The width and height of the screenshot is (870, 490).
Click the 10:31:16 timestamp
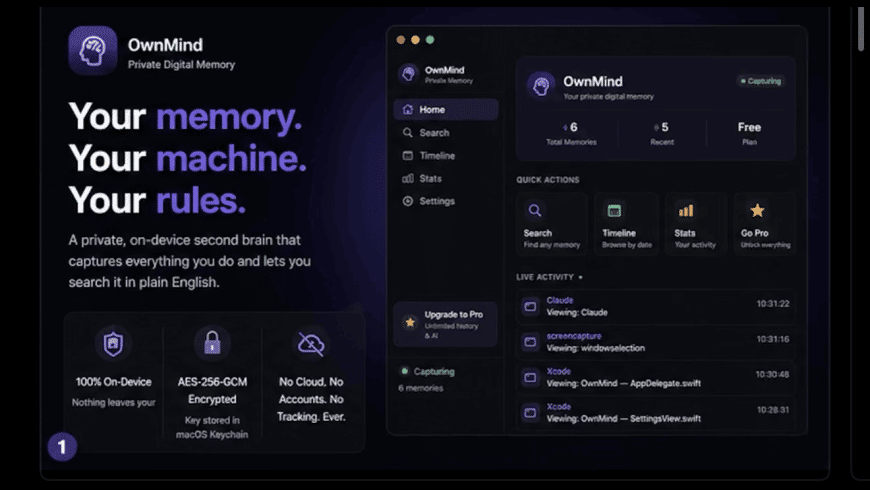coord(773,339)
